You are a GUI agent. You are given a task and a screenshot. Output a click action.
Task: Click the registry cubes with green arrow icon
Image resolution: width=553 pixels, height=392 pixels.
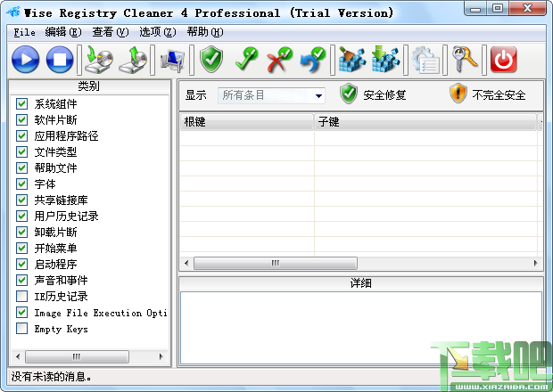(385, 59)
